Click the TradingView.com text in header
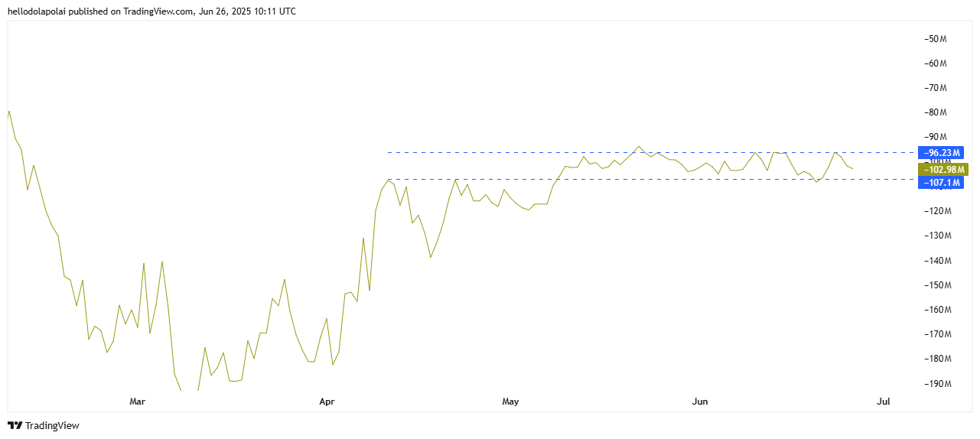The image size is (980, 439). pyautogui.click(x=158, y=11)
